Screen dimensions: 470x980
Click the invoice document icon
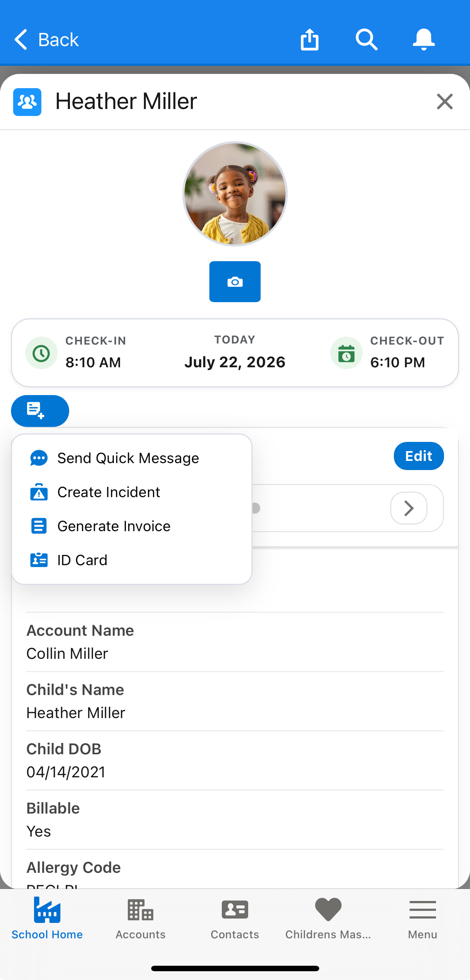(39, 526)
